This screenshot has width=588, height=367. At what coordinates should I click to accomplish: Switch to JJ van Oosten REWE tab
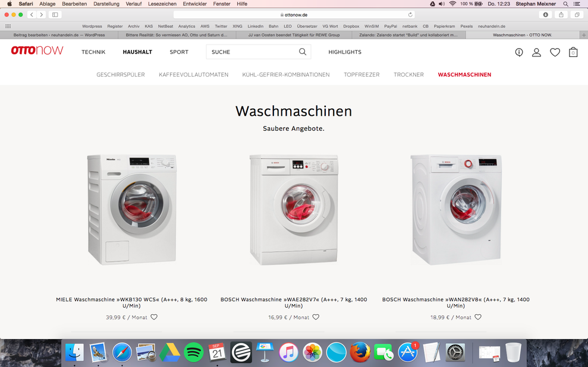pos(294,35)
